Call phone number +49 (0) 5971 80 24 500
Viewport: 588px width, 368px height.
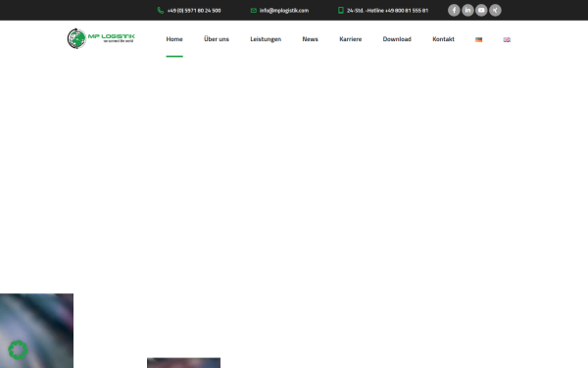pos(194,11)
